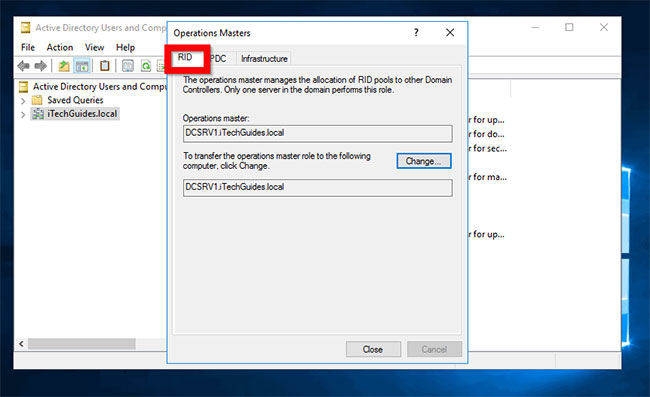
Task: Click the Close button in dialog
Action: (x=373, y=349)
